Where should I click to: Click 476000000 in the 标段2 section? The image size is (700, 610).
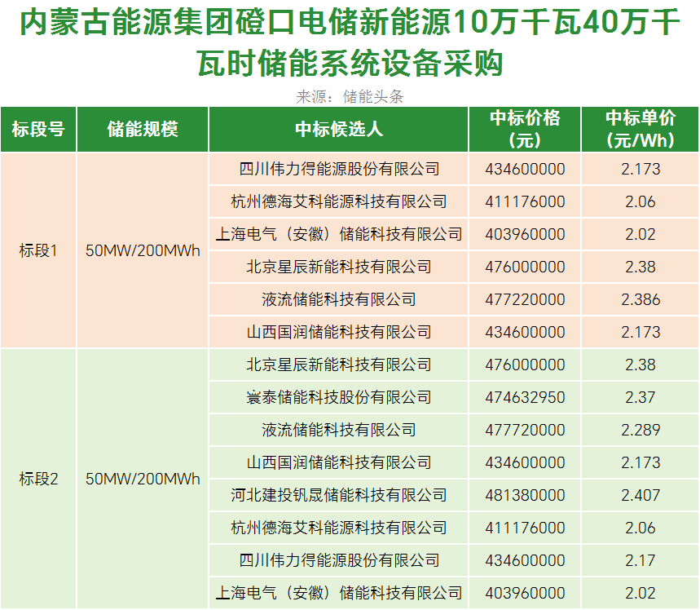[525, 365]
